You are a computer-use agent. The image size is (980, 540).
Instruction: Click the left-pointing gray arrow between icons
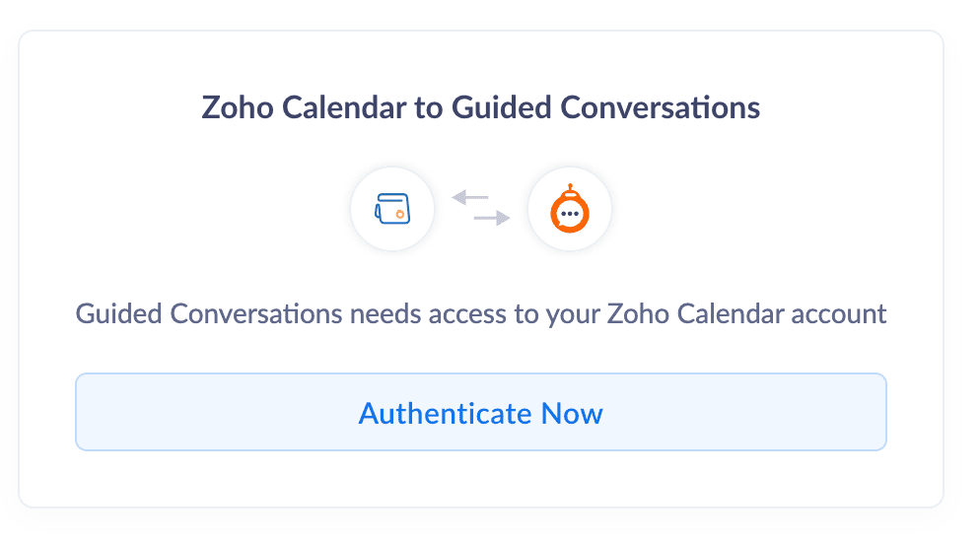point(470,198)
